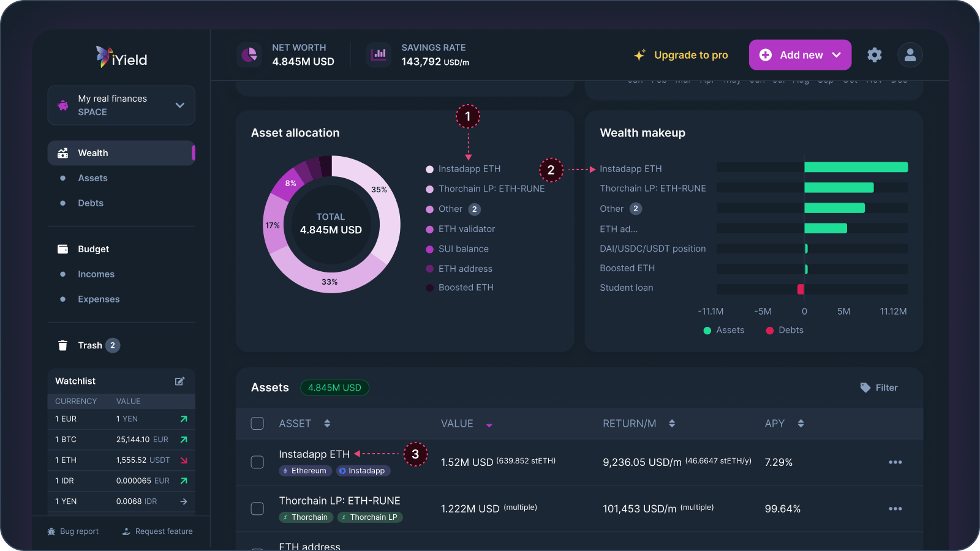Expand the My real finances space selector
The height and width of the screenshot is (551, 980).
click(179, 105)
